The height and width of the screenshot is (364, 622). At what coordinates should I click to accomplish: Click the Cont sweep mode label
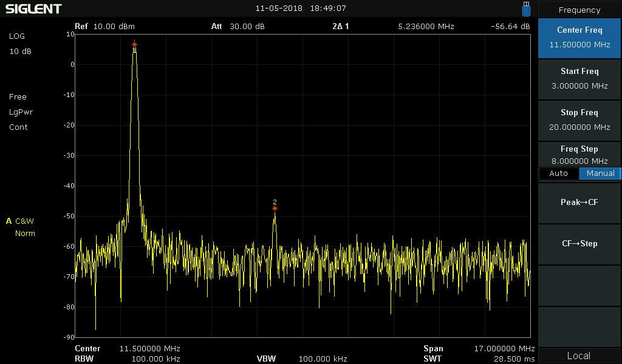(18, 127)
